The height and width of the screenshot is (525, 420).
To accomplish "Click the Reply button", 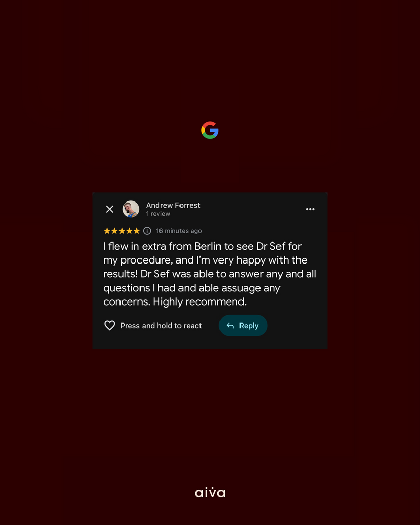I will click(243, 326).
